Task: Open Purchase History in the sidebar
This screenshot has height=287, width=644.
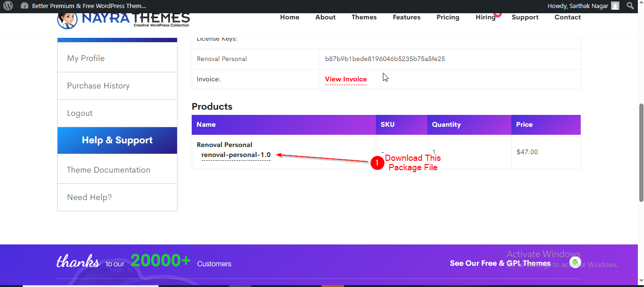Action: click(98, 86)
